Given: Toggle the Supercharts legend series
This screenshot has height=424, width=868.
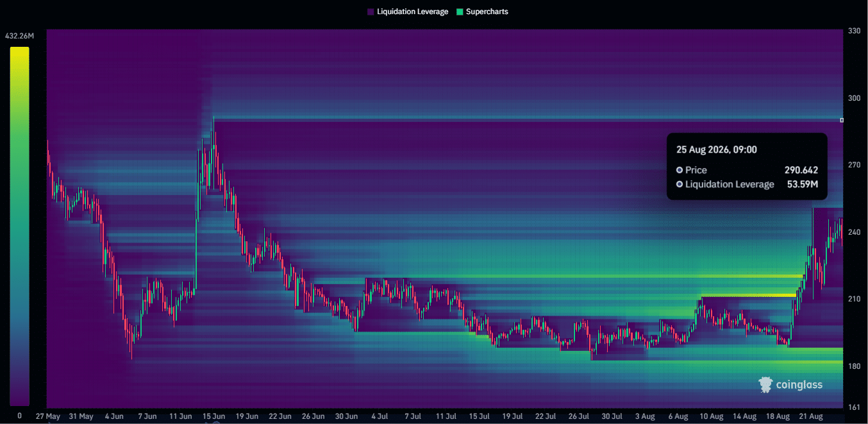Looking at the screenshot, I should [x=482, y=12].
